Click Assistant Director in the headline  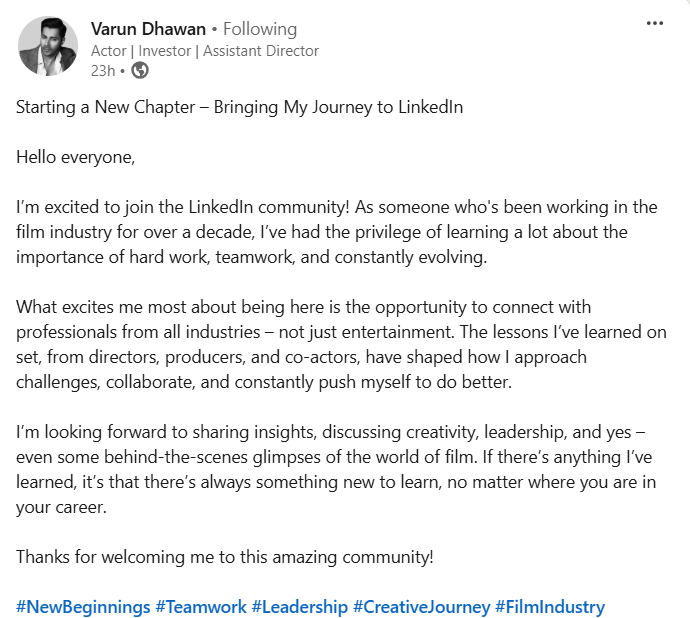tap(261, 50)
